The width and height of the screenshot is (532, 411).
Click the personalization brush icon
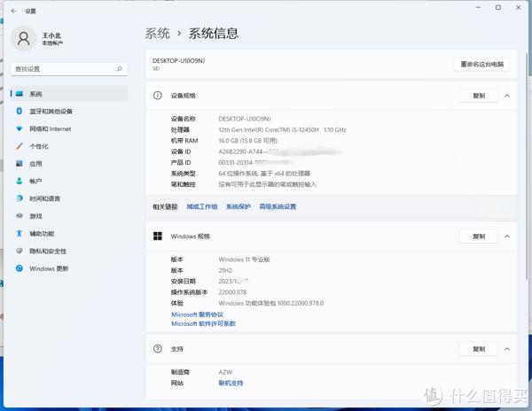tap(20, 146)
